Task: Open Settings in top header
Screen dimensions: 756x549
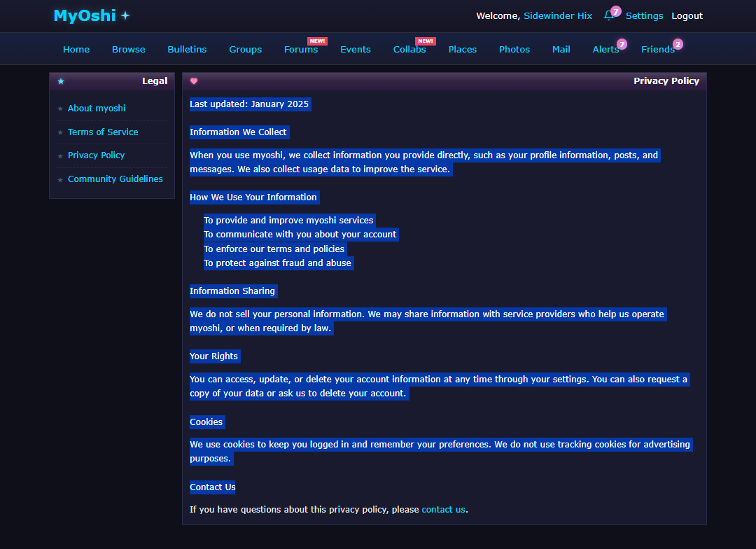Action: pyautogui.click(x=644, y=15)
